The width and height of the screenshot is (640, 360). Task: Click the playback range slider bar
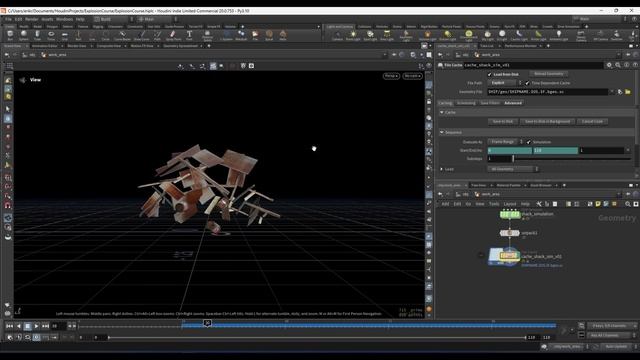point(317,338)
